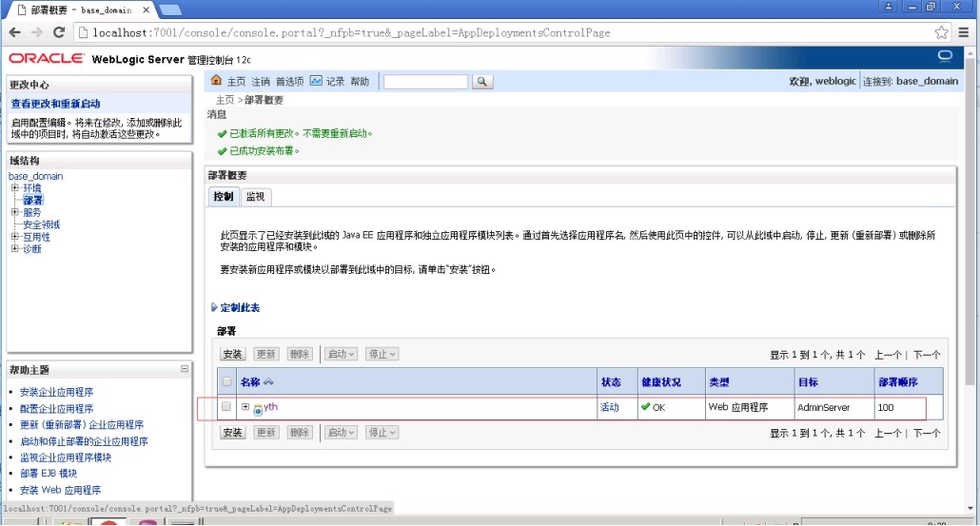Expand the yth deployment row
This screenshot has height=526, width=980.
tap(245, 407)
